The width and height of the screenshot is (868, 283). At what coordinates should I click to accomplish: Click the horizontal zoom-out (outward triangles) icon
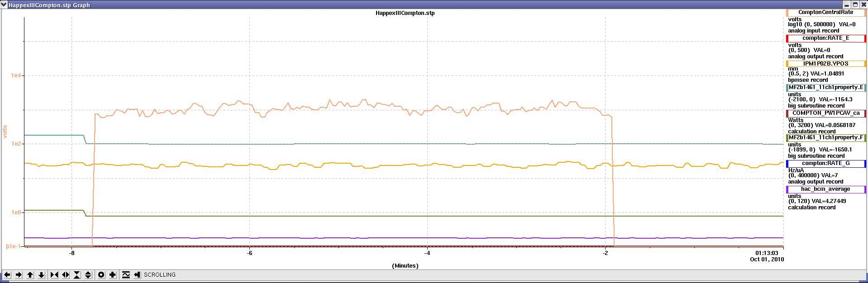(x=66, y=275)
